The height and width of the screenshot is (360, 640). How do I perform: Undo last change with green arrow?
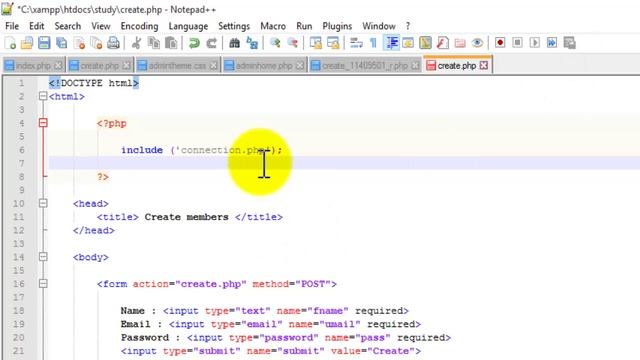pos(194,43)
